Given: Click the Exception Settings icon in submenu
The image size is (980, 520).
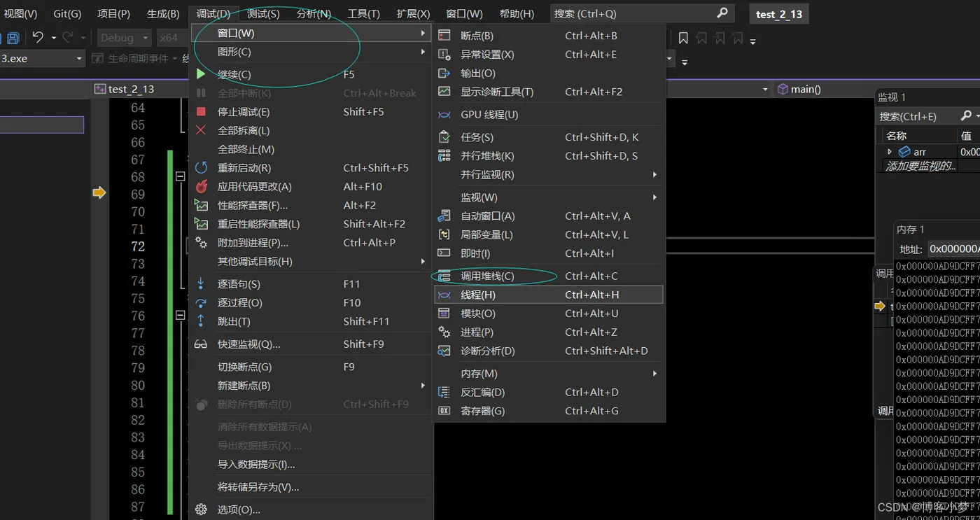Looking at the screenshot, I should 444,54.
